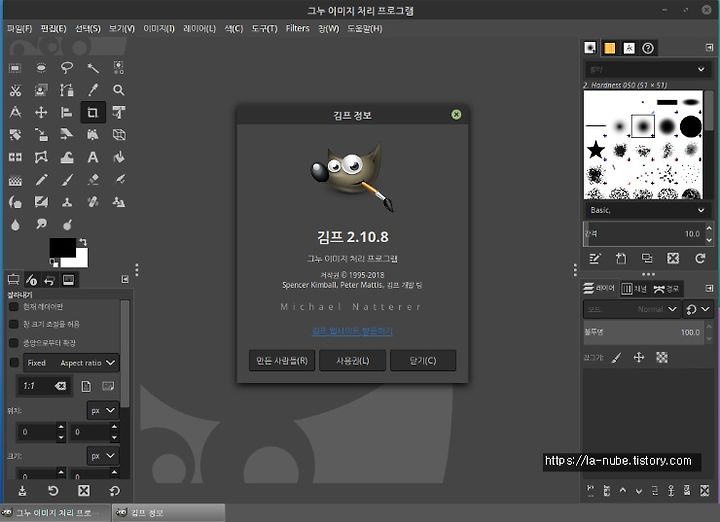Image resolution: width=720 pixels, height=522 pixels.
Task: Open the size unit px dropdown
Action: pos(103,456)
